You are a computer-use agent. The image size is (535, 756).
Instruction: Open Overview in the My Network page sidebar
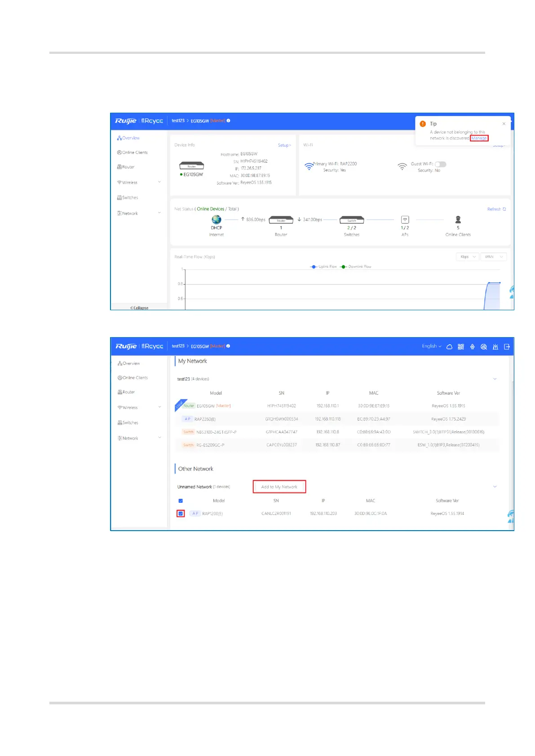tap(129, 363)
